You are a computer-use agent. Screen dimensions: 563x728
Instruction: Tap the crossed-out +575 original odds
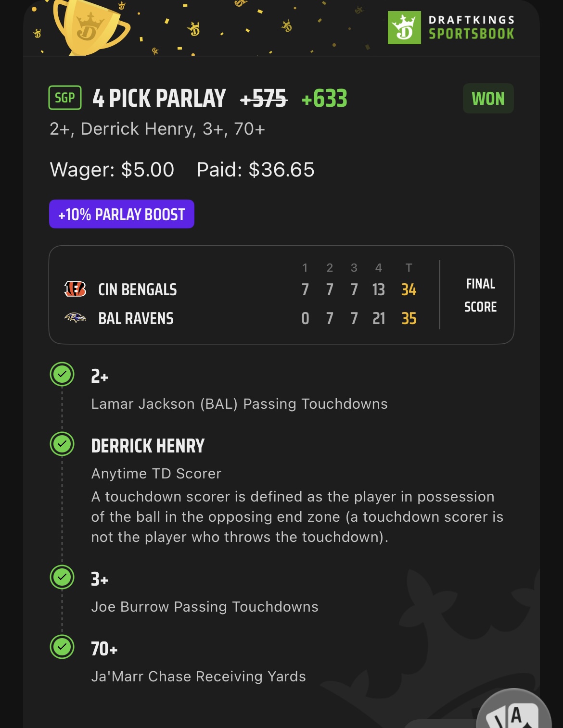[x=264, y=99]
